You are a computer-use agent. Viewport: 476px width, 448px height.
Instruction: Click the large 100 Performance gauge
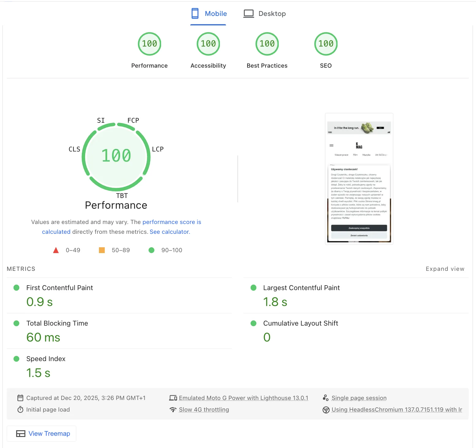click(x=116, y=156)
